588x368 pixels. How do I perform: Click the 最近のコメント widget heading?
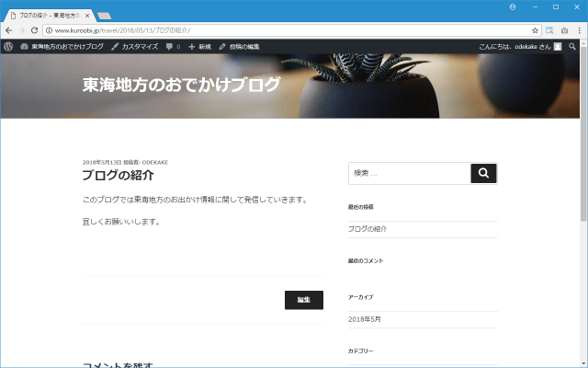tap(366, 260)
